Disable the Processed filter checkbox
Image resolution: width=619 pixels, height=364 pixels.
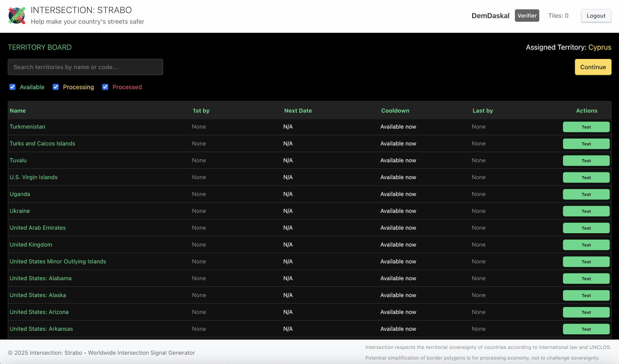(x=105, y=87)
